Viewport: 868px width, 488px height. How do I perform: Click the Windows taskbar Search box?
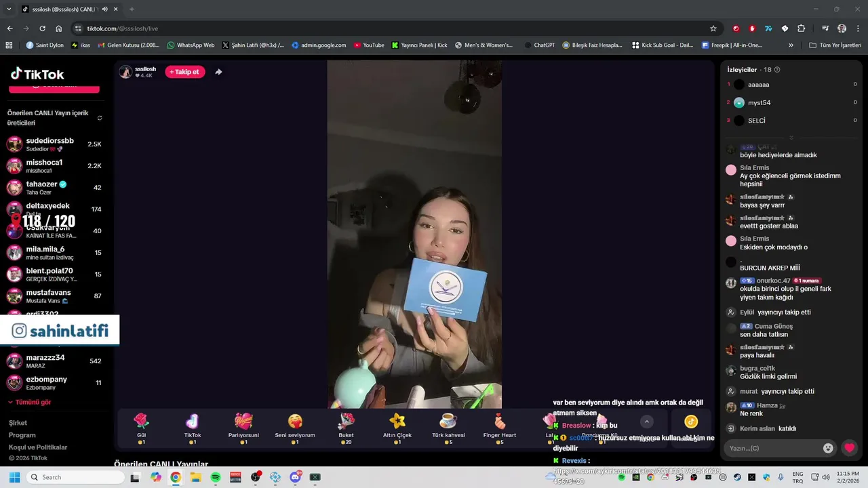(76, 477)
